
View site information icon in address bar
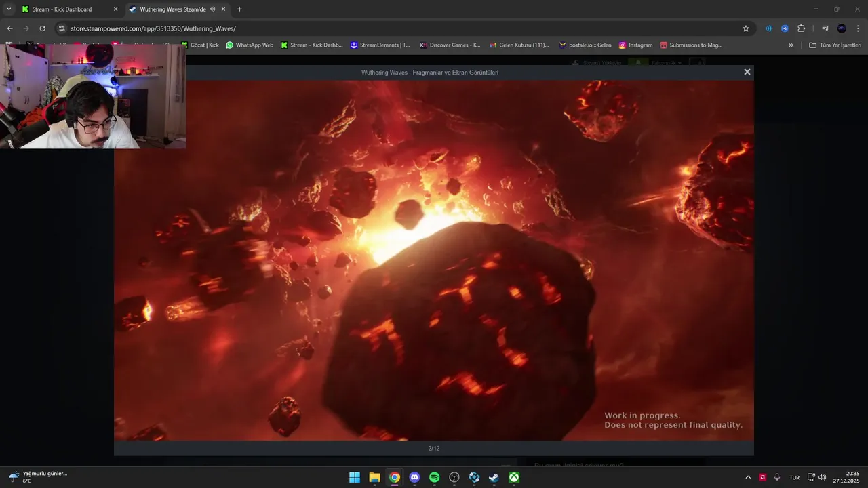[62, 28]
